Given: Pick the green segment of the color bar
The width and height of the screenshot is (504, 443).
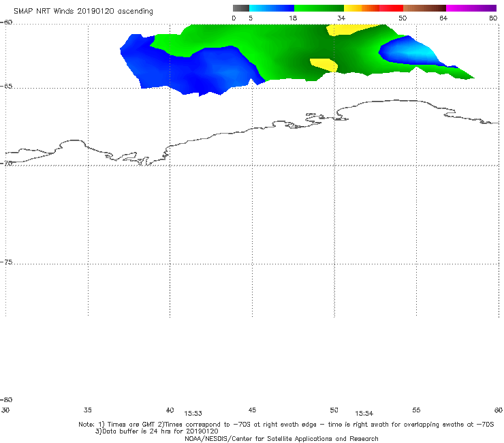Looking at the screenshot, I should point(319,8).
